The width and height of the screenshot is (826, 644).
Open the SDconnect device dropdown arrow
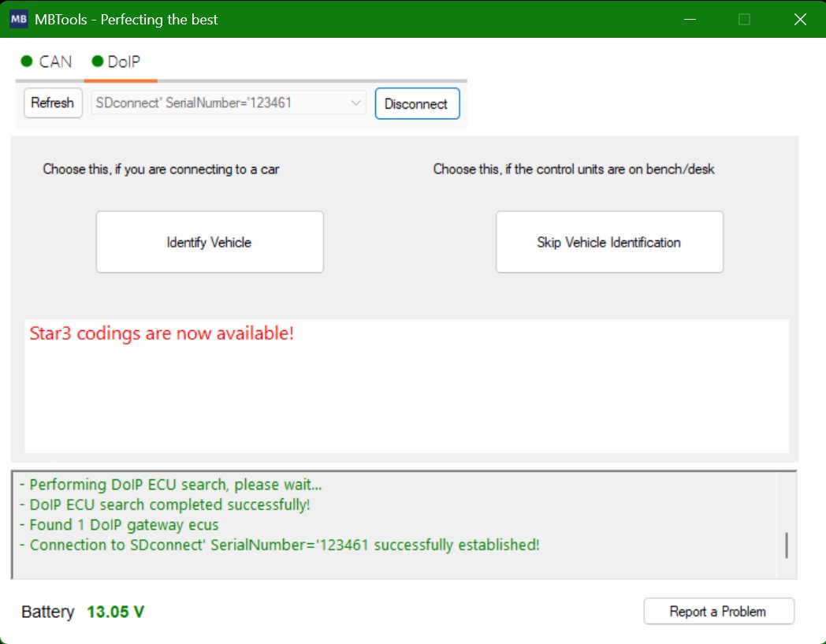[x=355, y=103]
